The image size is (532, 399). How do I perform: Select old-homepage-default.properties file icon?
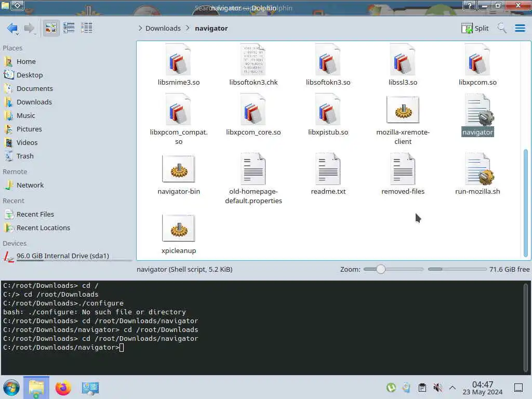click(253, 169)
